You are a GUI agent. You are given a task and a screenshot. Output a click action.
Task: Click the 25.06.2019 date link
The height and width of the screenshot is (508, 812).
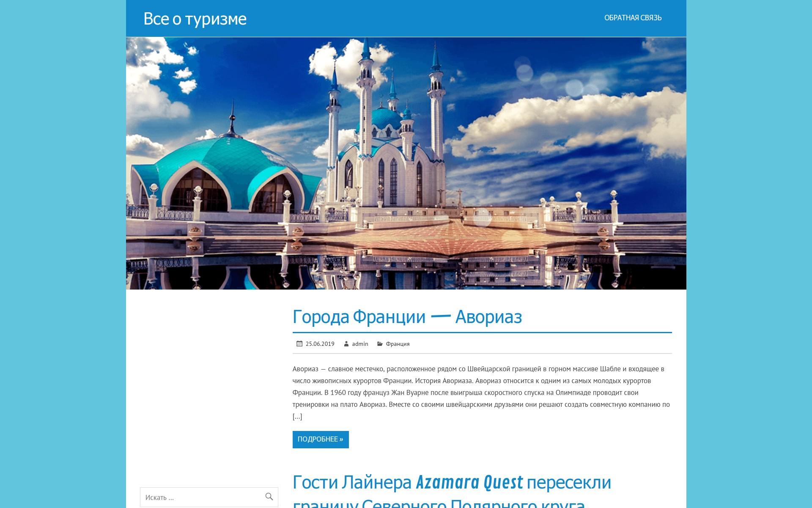(x=320, y=344)
